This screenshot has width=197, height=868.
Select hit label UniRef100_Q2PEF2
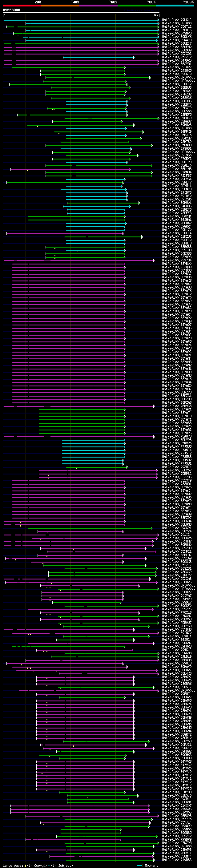pyautogui.click(x=177, y=84)
